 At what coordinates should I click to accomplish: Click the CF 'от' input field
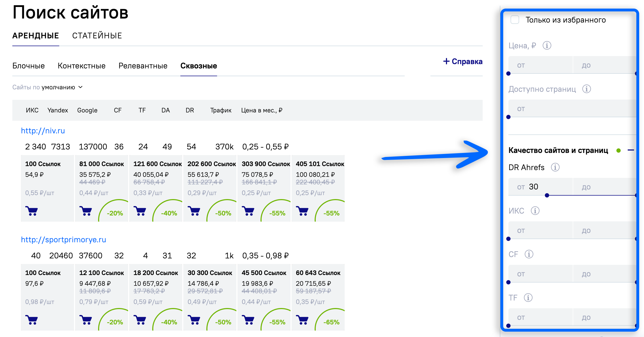(540, 274)
